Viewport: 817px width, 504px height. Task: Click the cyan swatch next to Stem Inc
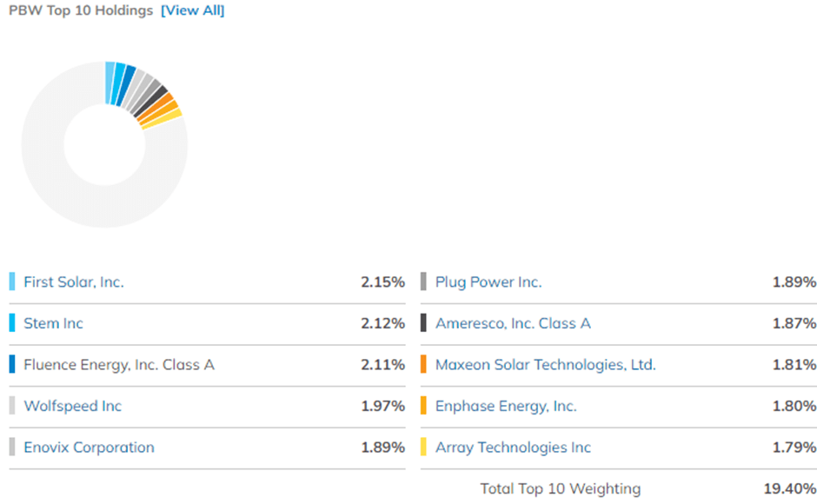point(11,323)
